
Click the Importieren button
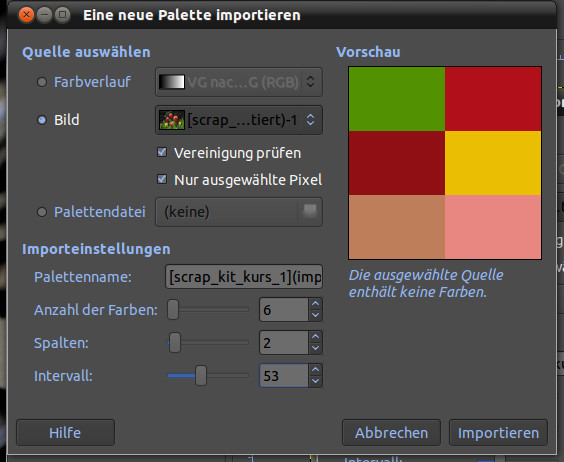498,432
